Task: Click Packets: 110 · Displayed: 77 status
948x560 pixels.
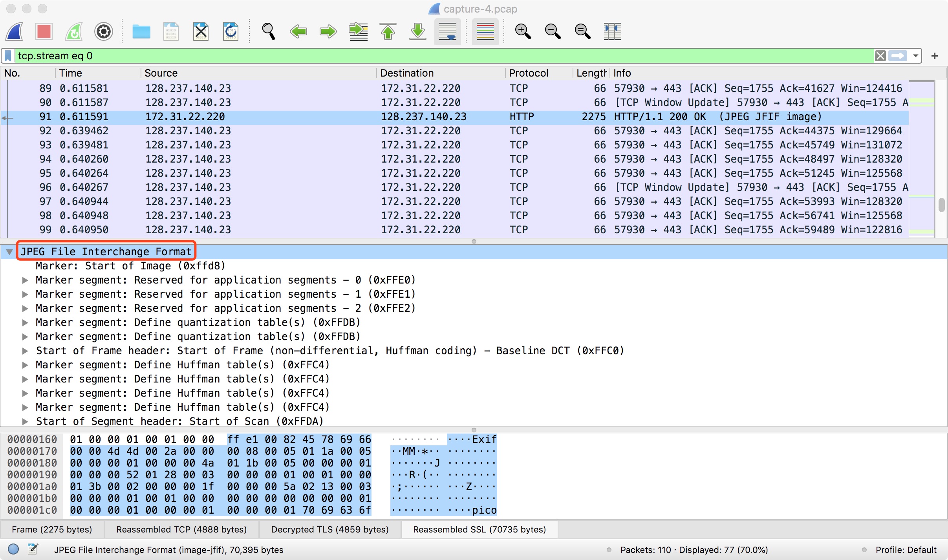Action: [x=694, y=550]
